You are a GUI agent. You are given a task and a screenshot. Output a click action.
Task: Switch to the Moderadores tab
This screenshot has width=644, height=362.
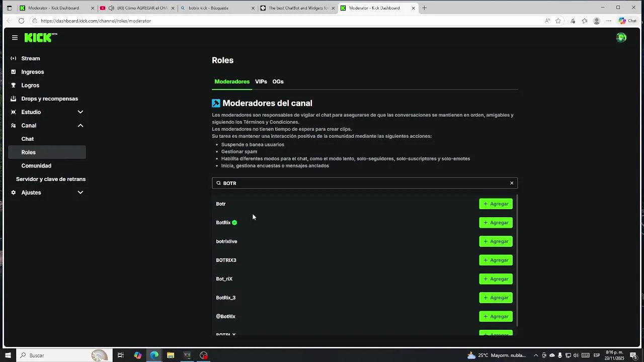[232, 81]
